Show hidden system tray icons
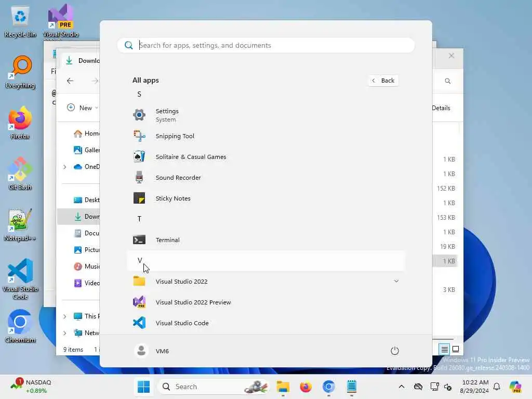The width and height of the screenshot is (532, 399). pos(402,387)
